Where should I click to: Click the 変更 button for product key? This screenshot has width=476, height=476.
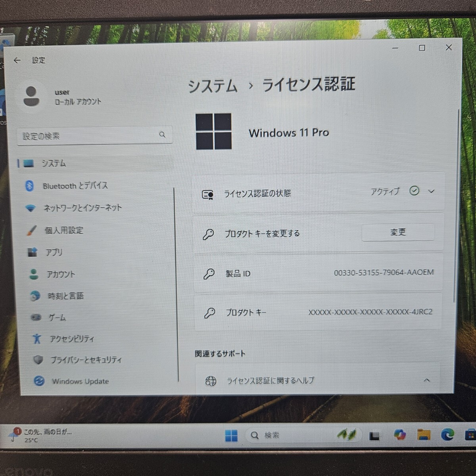397,232
